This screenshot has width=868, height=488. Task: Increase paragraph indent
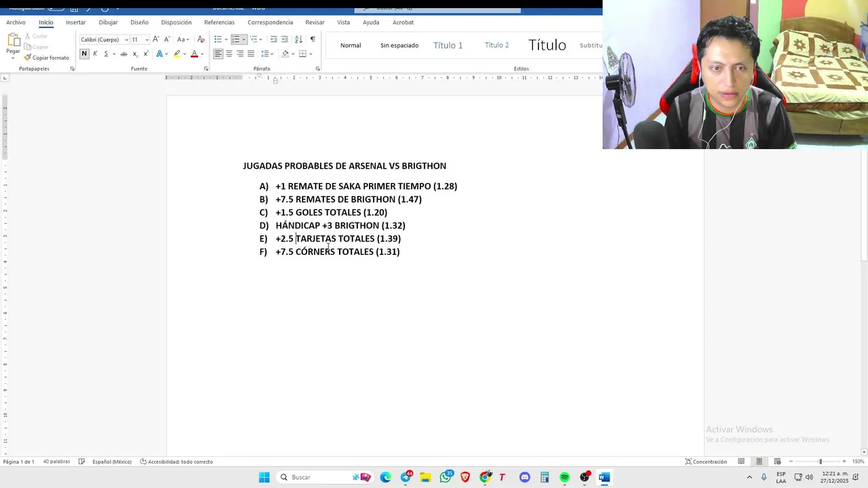[285, 39]
